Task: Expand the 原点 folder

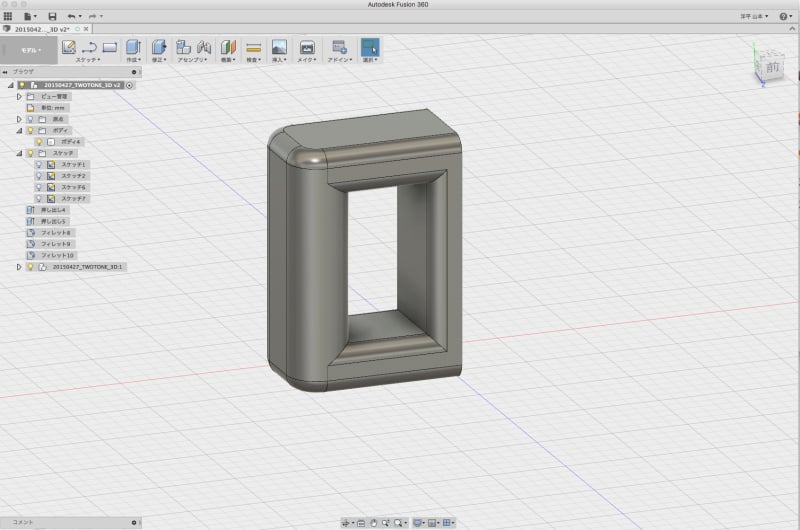Action: tap(19, 119)
